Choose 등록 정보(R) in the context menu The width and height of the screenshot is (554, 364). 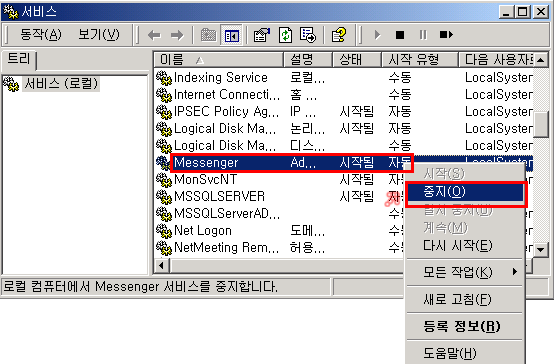(x=465, y=326)
